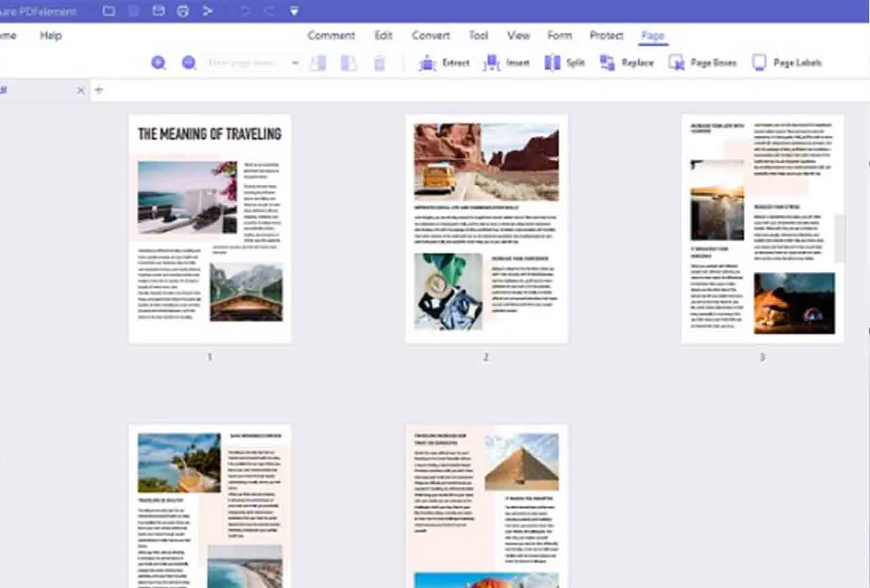Open a new document tab with the plus
This screenshot has width=870, height=588.
click(99, 89)
